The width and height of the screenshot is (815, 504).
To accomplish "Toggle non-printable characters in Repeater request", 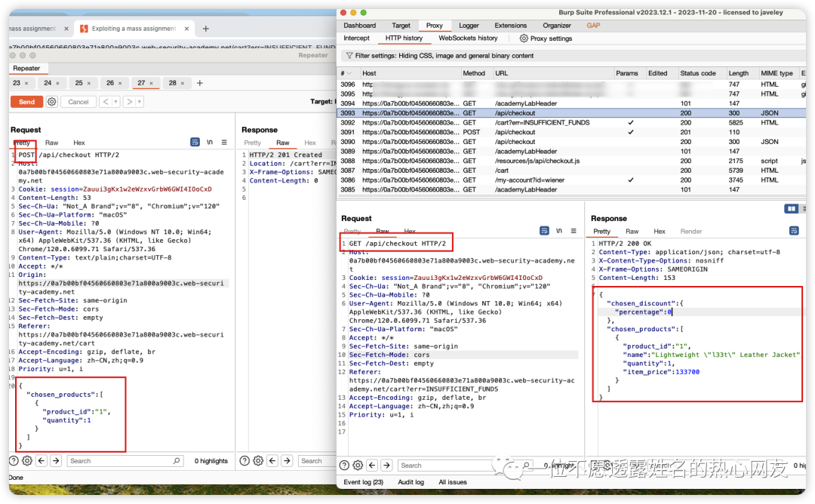I will click(210, 142).
